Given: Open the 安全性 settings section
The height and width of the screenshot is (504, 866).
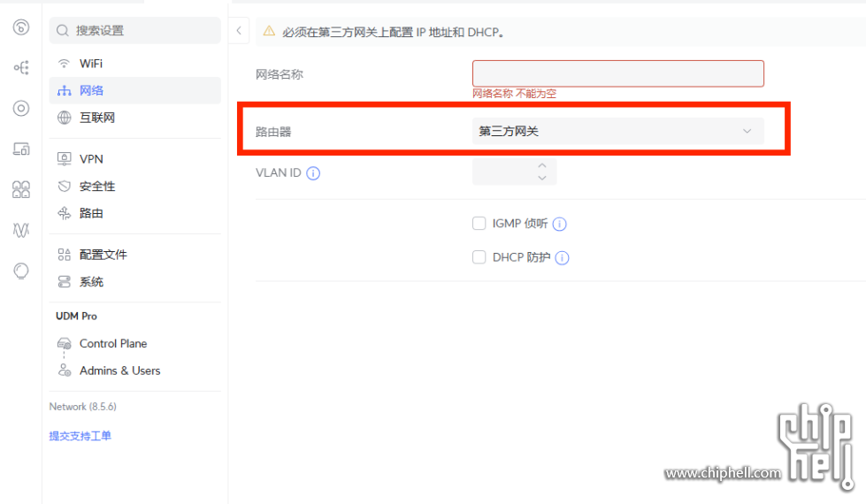Looking at the screenshot, I should point(134,186).
